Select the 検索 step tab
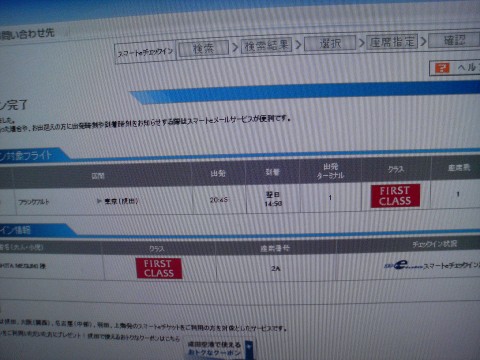 tap(204, 49)
